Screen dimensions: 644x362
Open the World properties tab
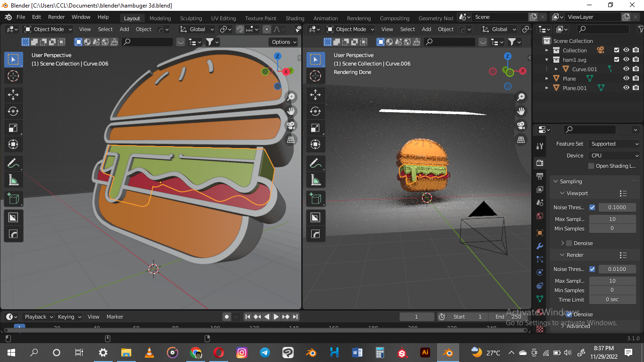point(540,216)
